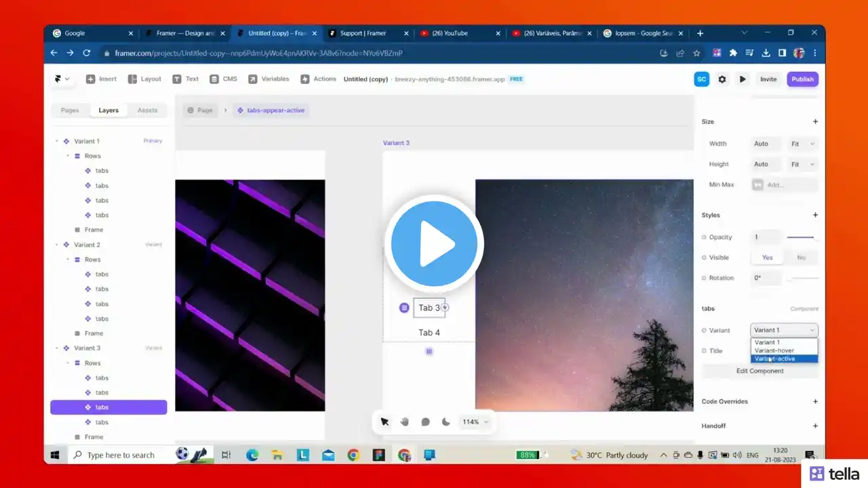The width and height of the screenshot is (868, 488).
Task: Choose Variant-hover from the dropdown list
Action: click(774, 350)
